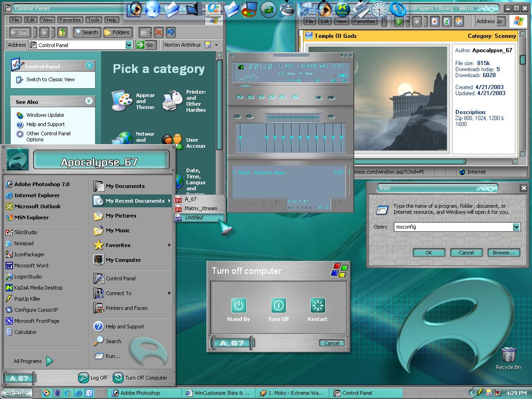
Task: Click Browse in the Run dialog
Action: click(x=503, y=253)
